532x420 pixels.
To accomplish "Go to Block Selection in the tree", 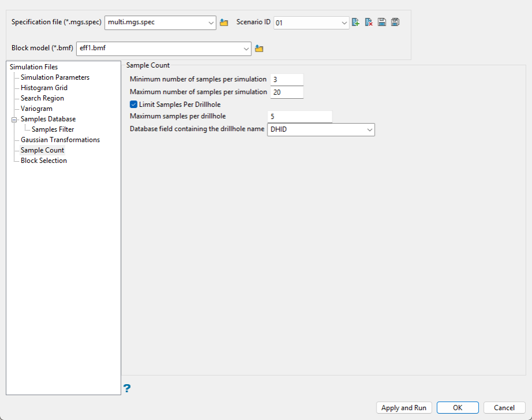I will tap(44, 161).
